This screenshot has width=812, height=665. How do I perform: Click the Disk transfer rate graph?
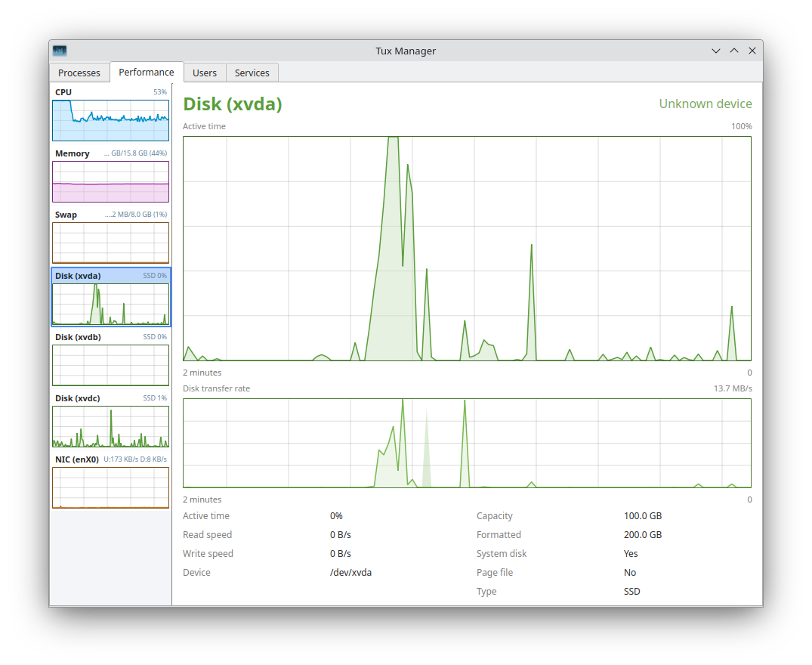pyautogui.click(x=467, y=444)
